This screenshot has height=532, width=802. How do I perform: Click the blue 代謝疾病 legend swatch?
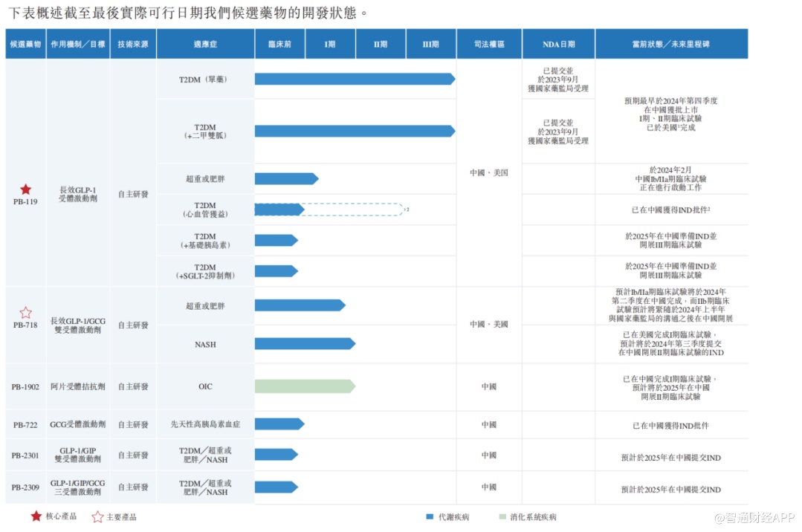430,516
